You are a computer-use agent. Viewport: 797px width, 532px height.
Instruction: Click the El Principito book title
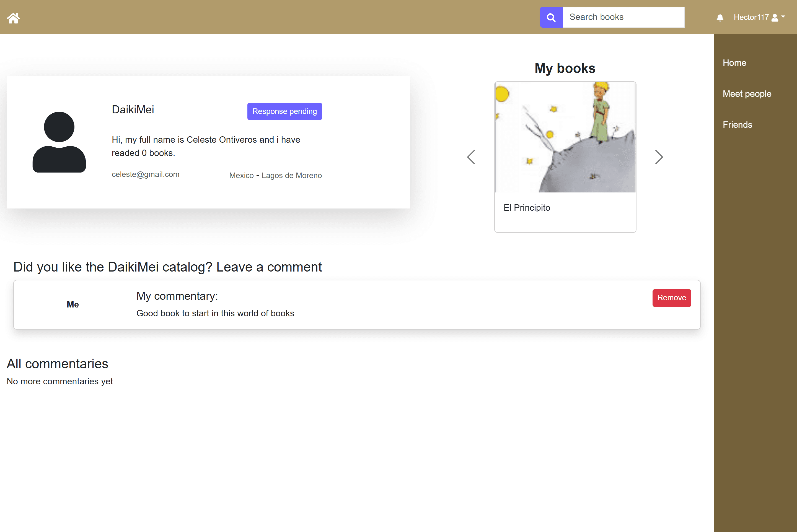527,208
